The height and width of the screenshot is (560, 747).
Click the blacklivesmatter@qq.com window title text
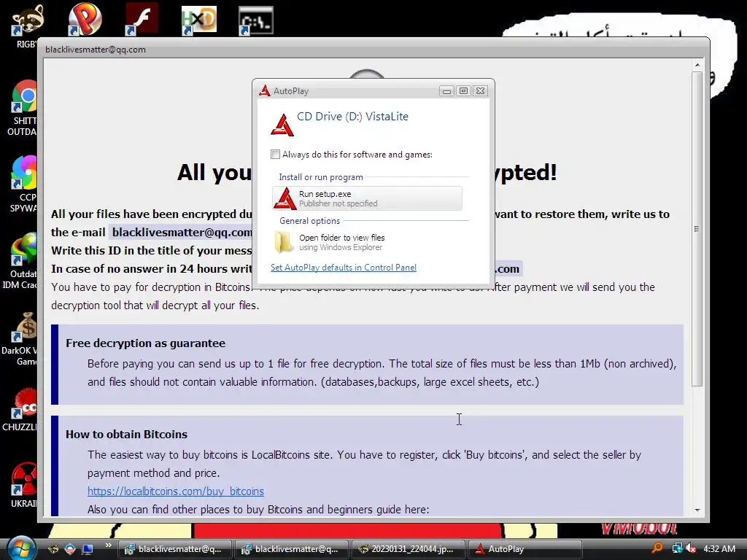(x=96, y=50)
